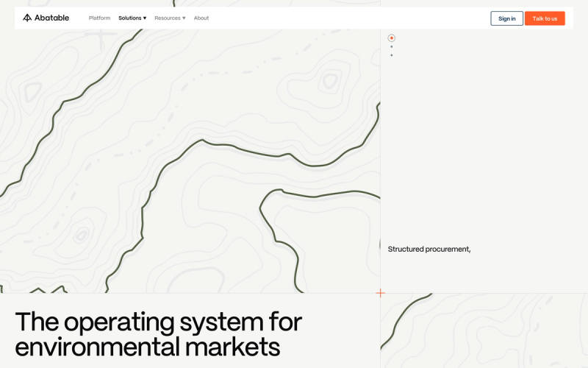Open the Platform navigation item
Screen dimensions: 588x368
(99, 18)
